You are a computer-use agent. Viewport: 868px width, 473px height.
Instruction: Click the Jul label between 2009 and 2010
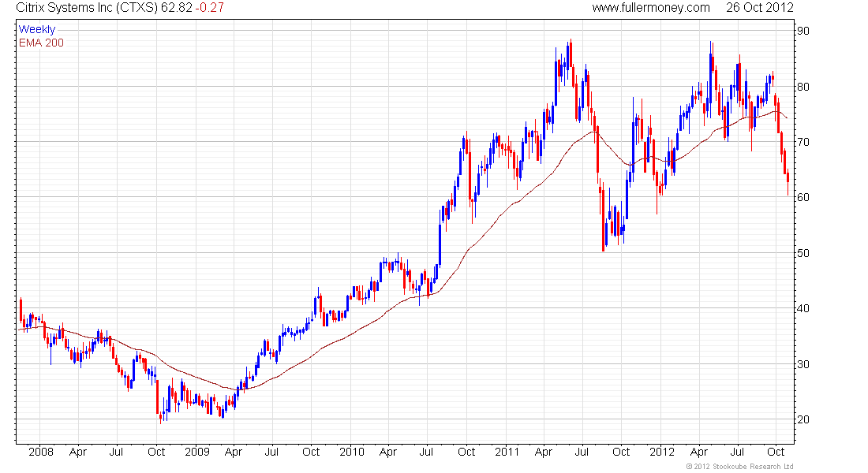coord(271,452)
